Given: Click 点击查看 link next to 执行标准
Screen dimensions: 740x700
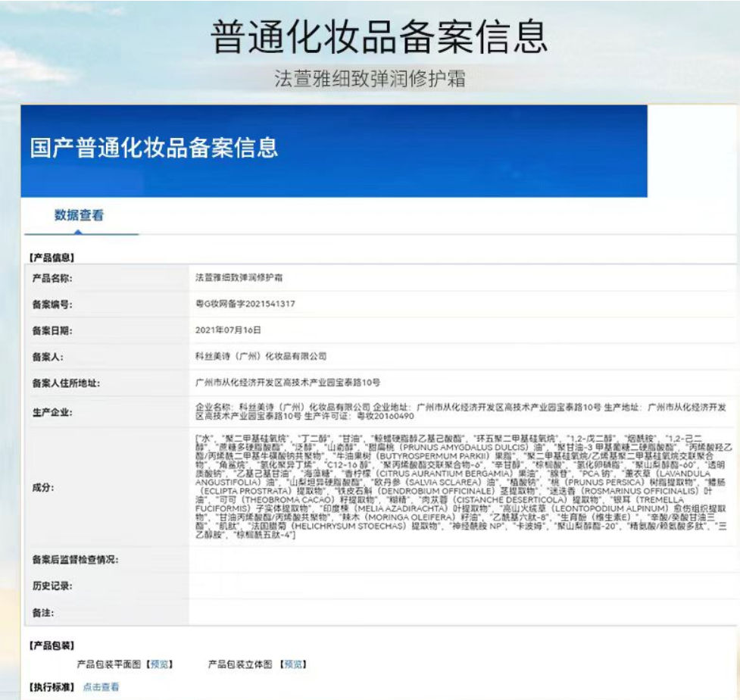Looking at the screenshot, I should click(101, 687).
